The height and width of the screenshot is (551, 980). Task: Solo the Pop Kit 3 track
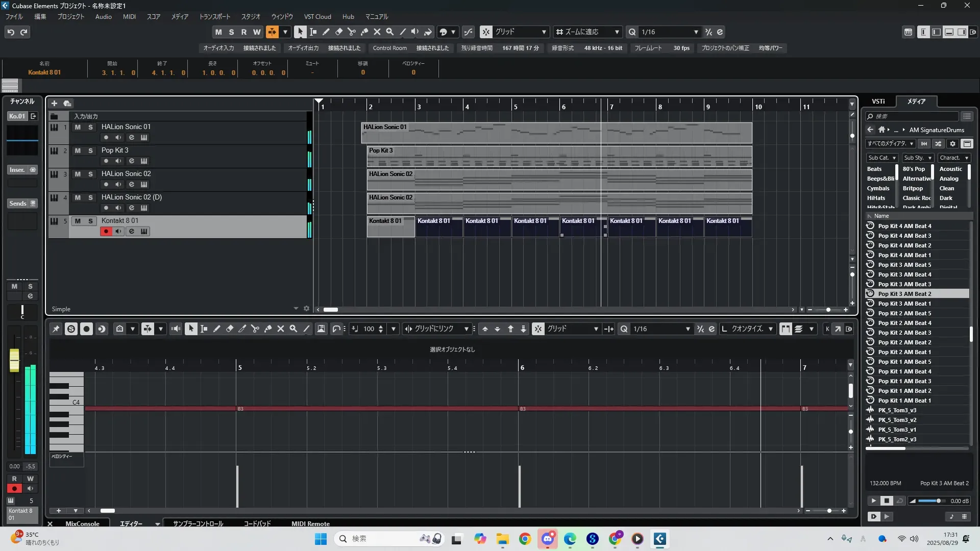(x=90, y=151)
